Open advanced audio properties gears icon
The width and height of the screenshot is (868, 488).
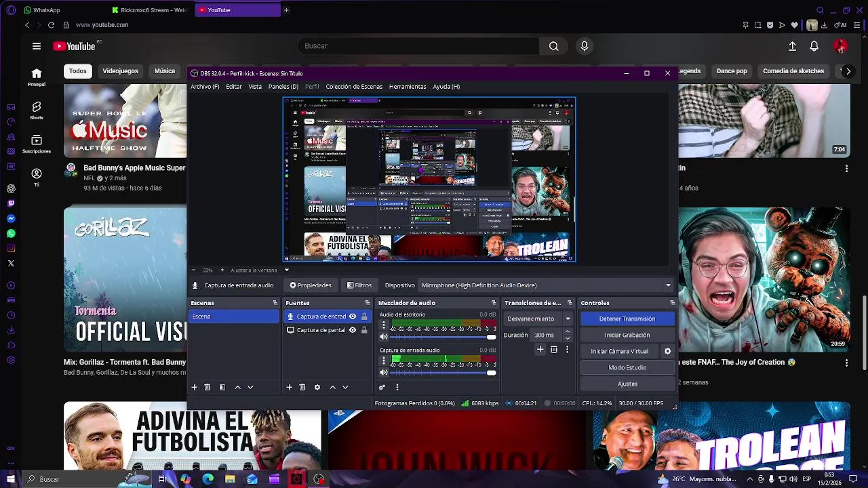tap(382, 387)
